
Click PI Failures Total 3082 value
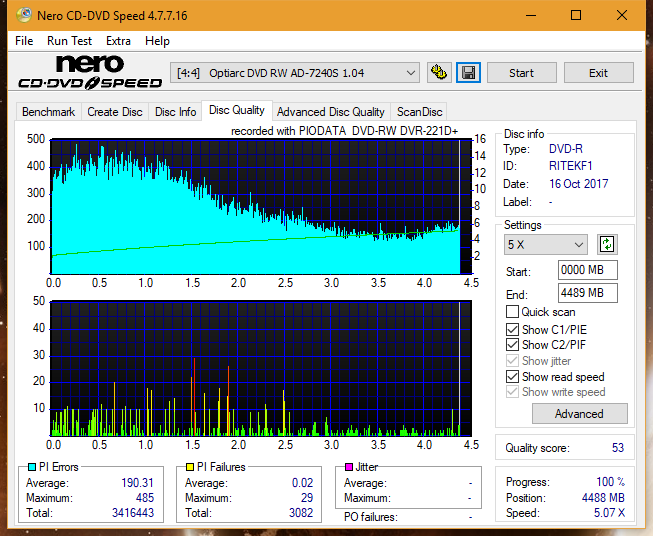301,513
